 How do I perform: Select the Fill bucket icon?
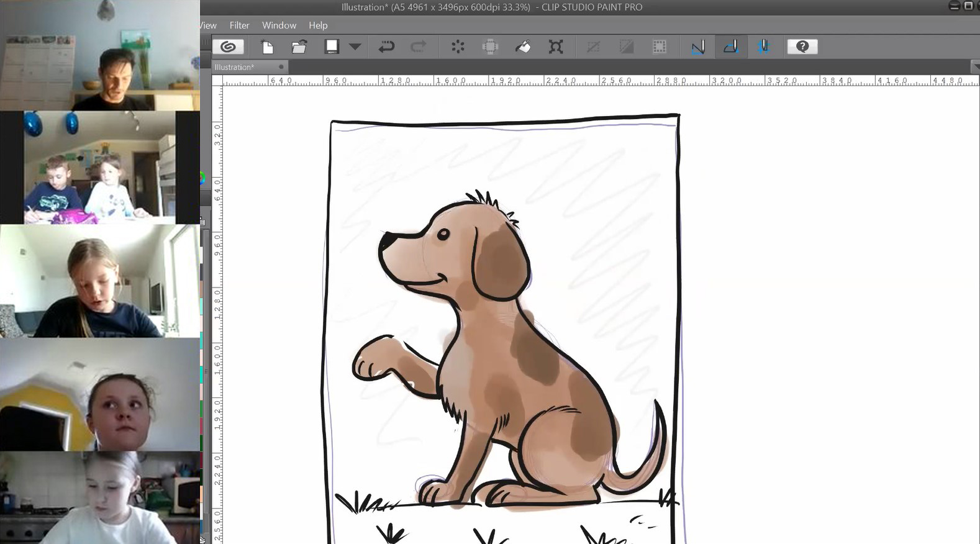tap(523, 47)
